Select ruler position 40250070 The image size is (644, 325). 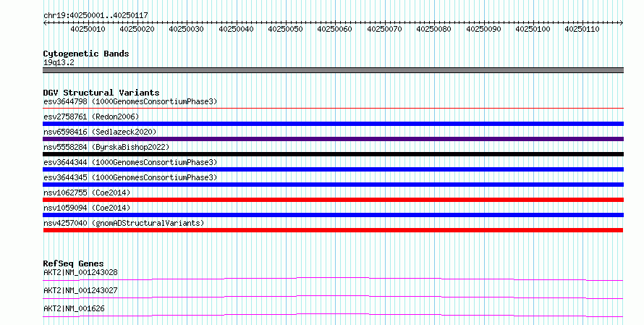click(384, 29)
